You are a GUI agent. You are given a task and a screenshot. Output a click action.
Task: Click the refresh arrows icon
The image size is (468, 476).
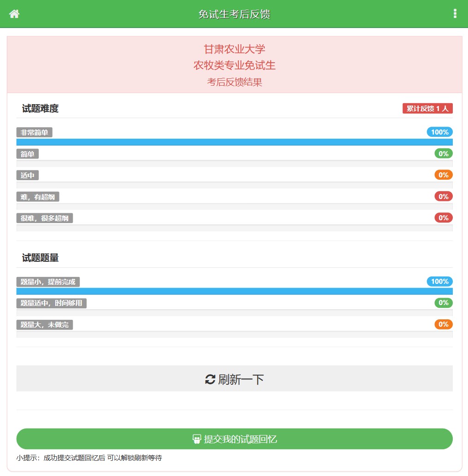210,379
